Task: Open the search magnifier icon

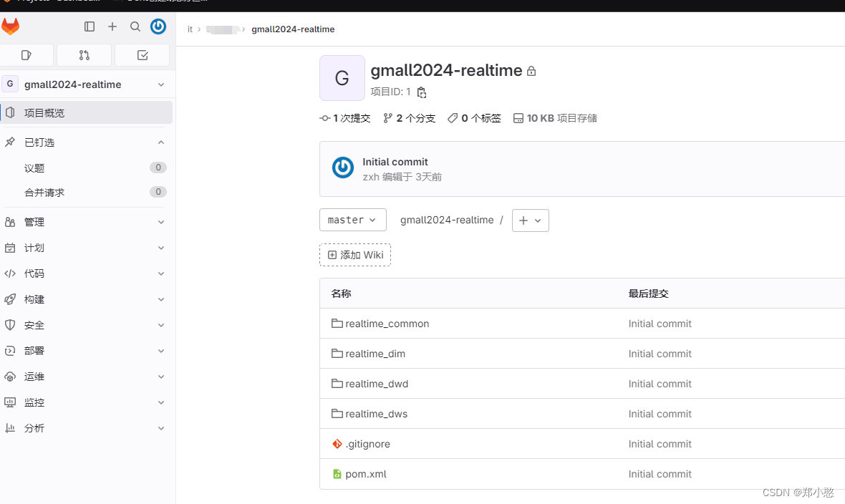Action: click(135, 26)
